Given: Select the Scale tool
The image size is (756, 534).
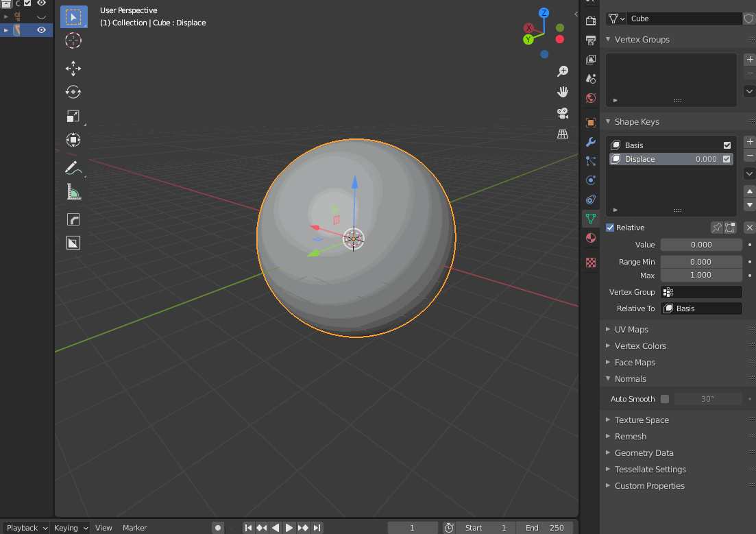Looking at the screenshot, I should point(73,117).
